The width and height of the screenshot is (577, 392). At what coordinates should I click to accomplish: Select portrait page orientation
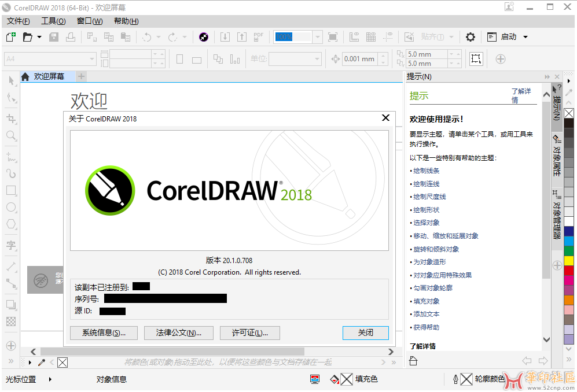point(180,59)
